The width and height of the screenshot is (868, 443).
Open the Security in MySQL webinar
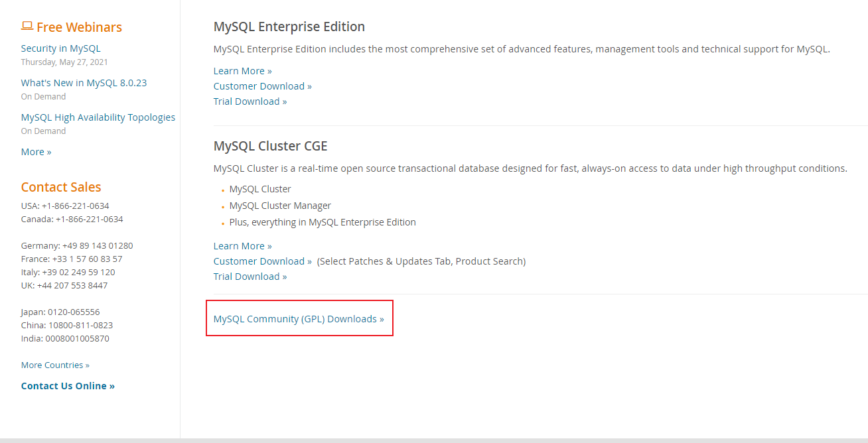click(x=61, y=48)
